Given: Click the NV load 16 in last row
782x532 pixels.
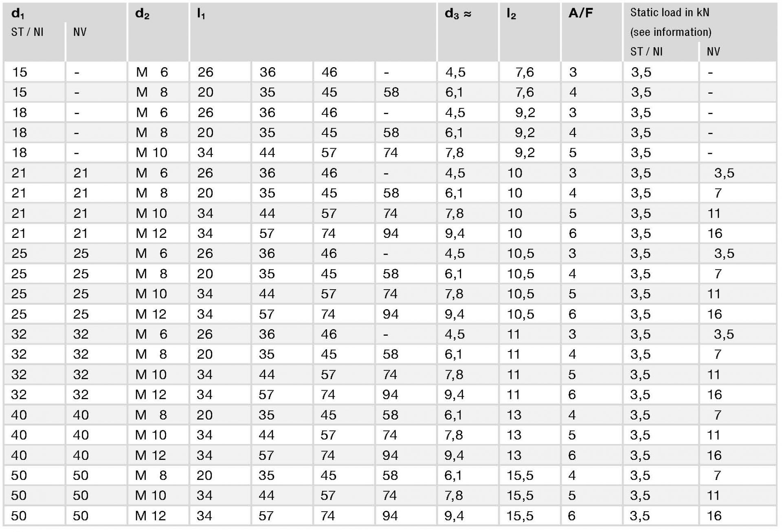Looking at the screenshot, I should (714, 516).
